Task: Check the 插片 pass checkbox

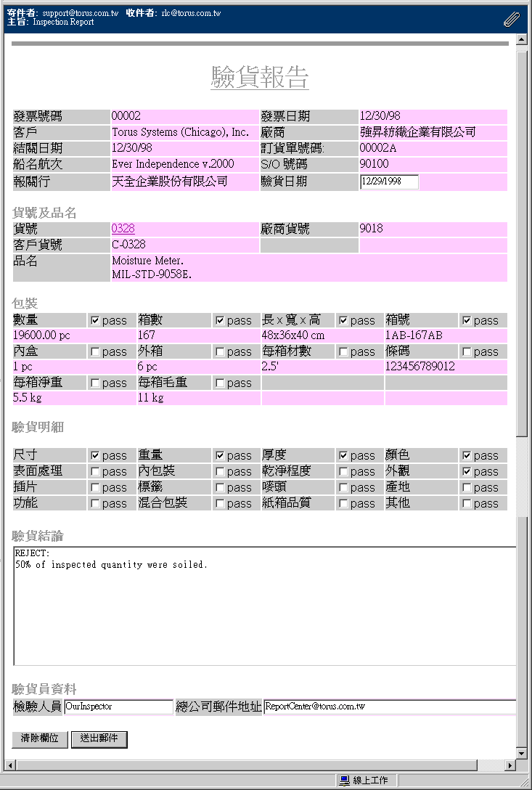Action: 94,488
